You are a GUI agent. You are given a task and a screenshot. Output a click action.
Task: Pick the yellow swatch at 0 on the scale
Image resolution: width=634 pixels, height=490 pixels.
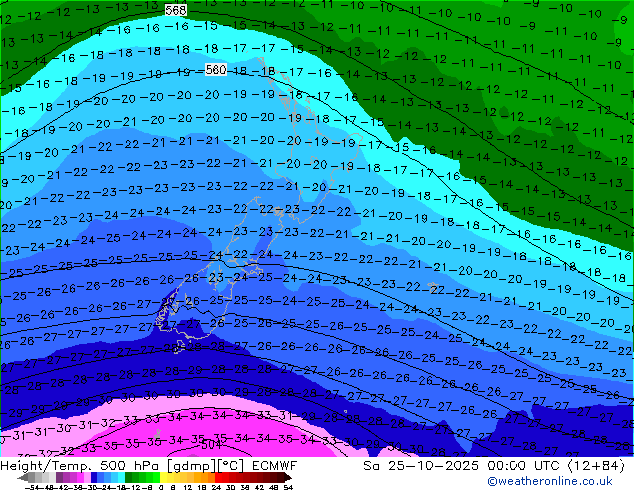[163, 477]
